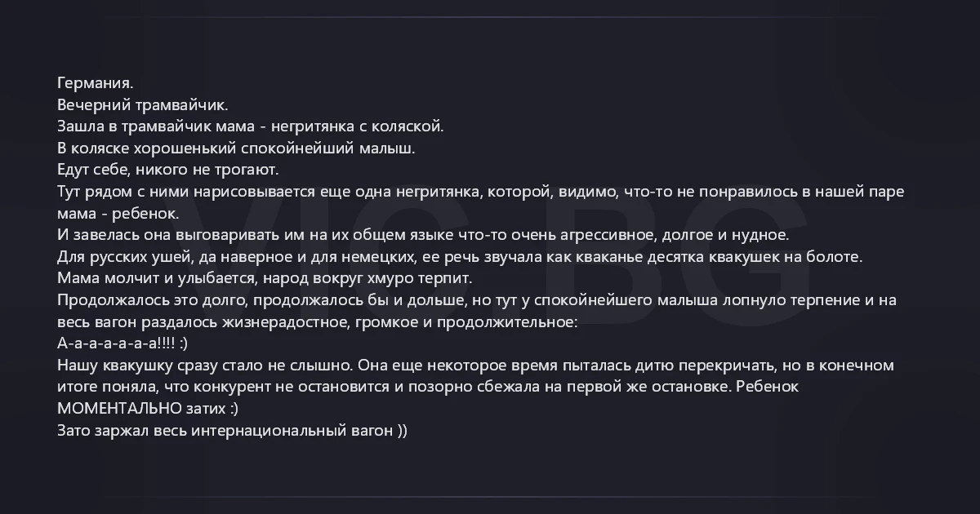Screen dimensions: 980x514
Task: Click the word "Германия." in the first line
Action: pyautogui.click(x=95, y=83)
